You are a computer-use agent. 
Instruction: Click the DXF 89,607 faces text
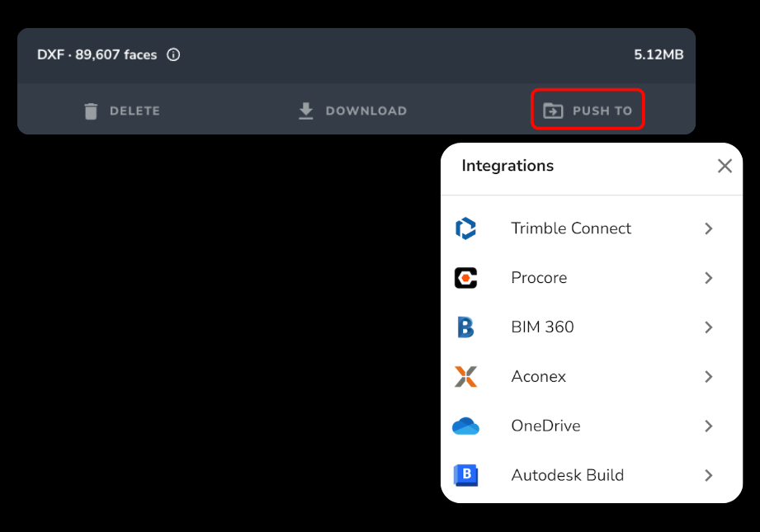pos(97,54)
